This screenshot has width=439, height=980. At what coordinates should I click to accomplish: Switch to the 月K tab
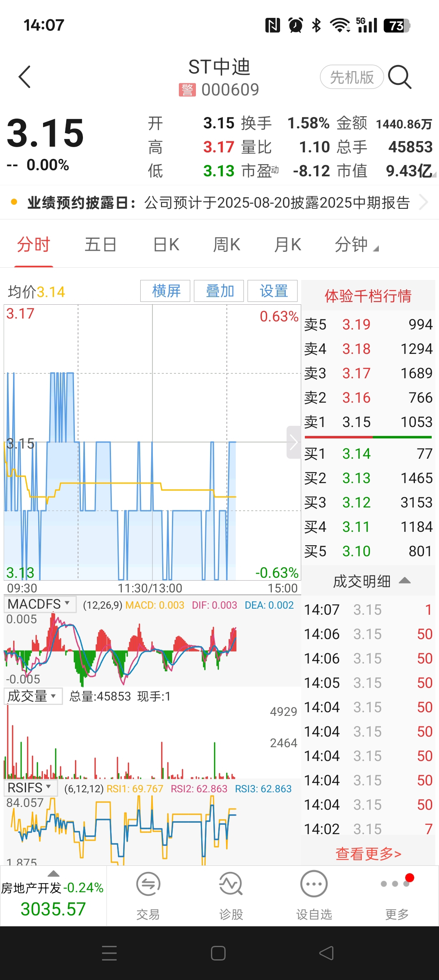pos(288,245)
